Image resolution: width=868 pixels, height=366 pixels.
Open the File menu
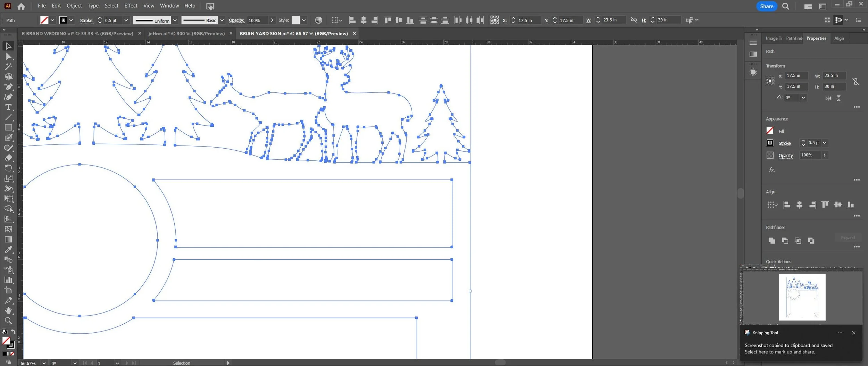click(42, 6)
